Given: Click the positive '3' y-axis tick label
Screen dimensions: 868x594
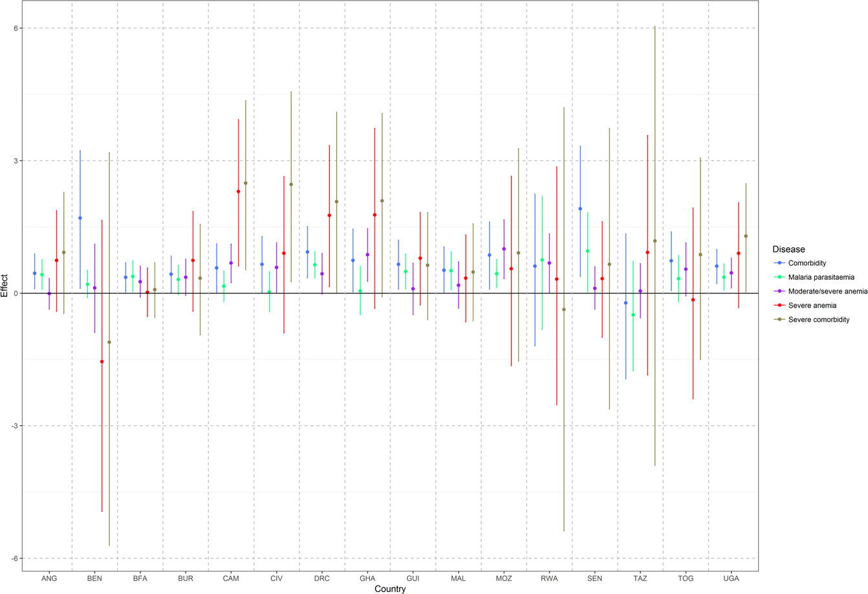Looking at the screenshot, I should [x=16, y=160].
